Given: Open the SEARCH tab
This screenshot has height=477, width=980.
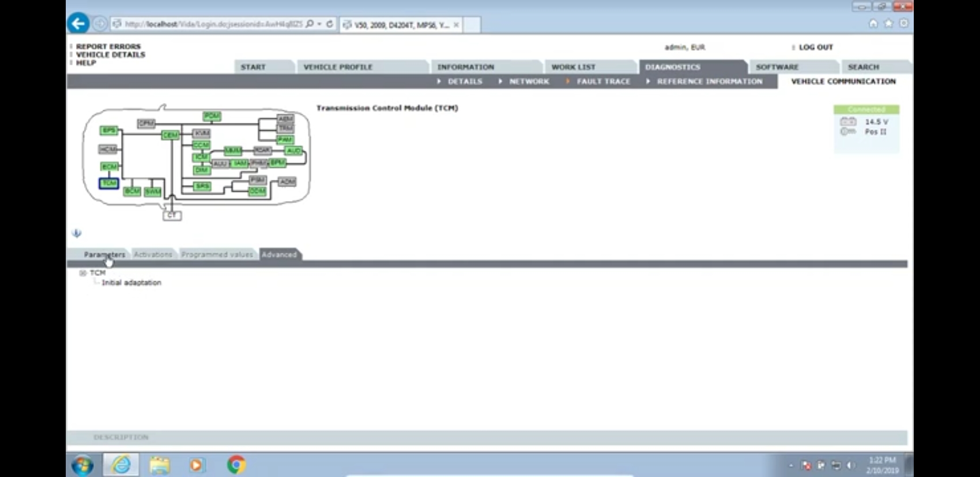Looking at the screenshot, I should [863, 67].
